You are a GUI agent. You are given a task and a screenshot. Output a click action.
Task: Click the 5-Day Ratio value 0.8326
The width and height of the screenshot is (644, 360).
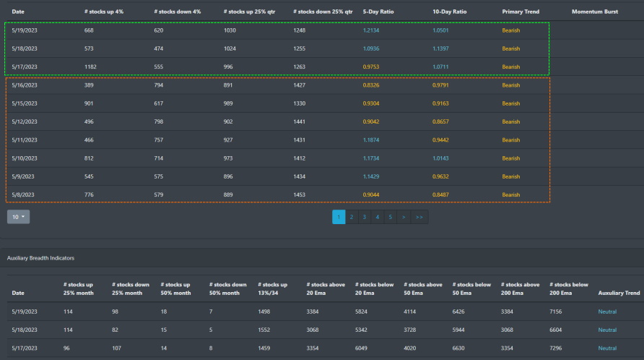click(x=371, y=85)
